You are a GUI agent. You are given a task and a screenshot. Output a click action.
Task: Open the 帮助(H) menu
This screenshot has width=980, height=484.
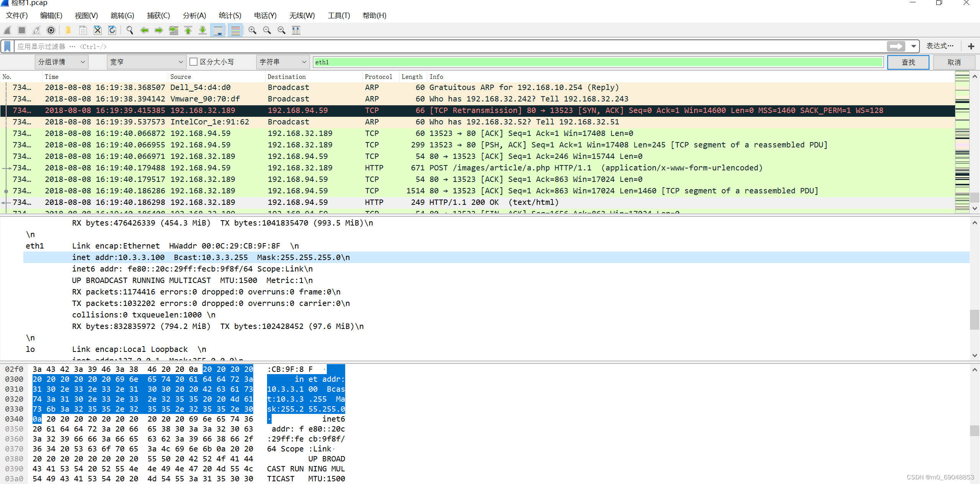tap(374, 16)
